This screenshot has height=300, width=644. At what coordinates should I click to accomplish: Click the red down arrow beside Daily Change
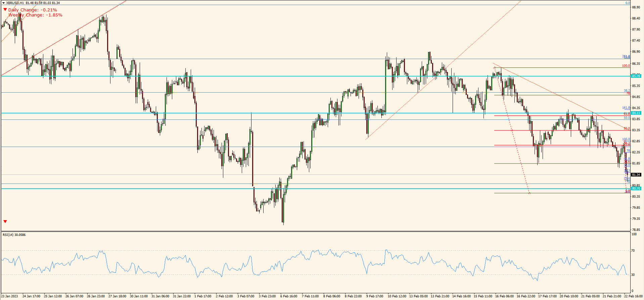(x=5, y=10)
